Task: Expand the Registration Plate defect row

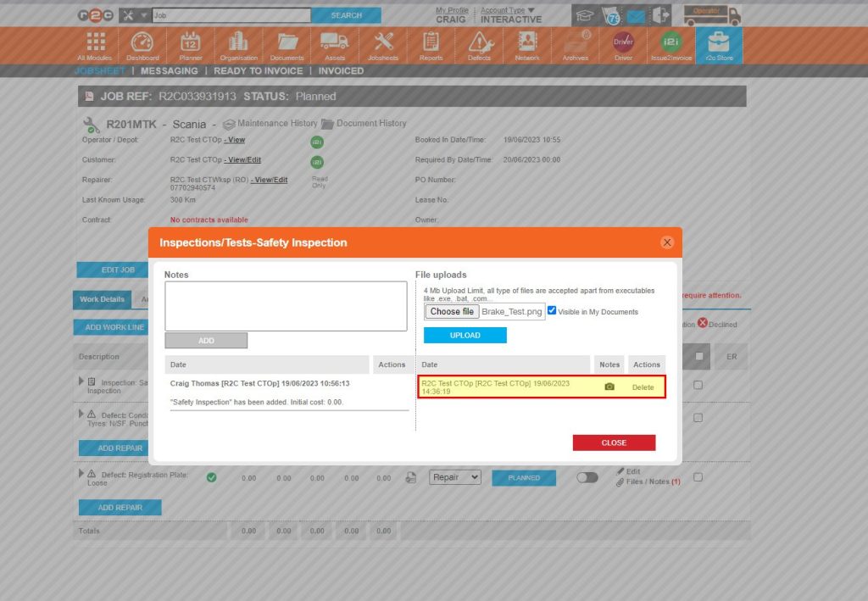Action: point(81,473)
